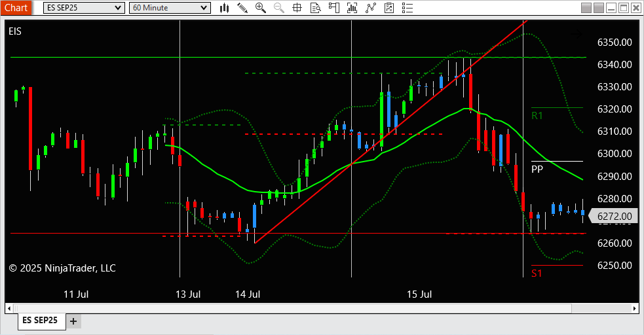
Task: Click the first gray link button in title bar
Action: pyautogui.click(x=586, y=8)
